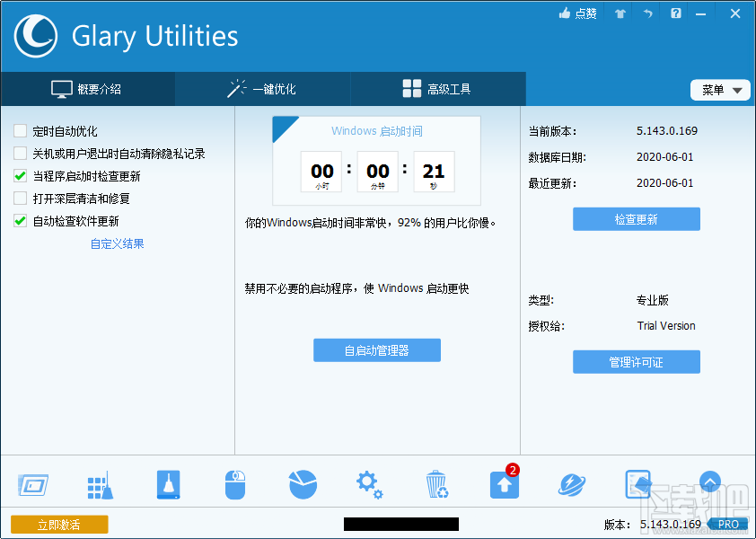Click the 检查更新 button
The image size is (756, 539).
636,218
